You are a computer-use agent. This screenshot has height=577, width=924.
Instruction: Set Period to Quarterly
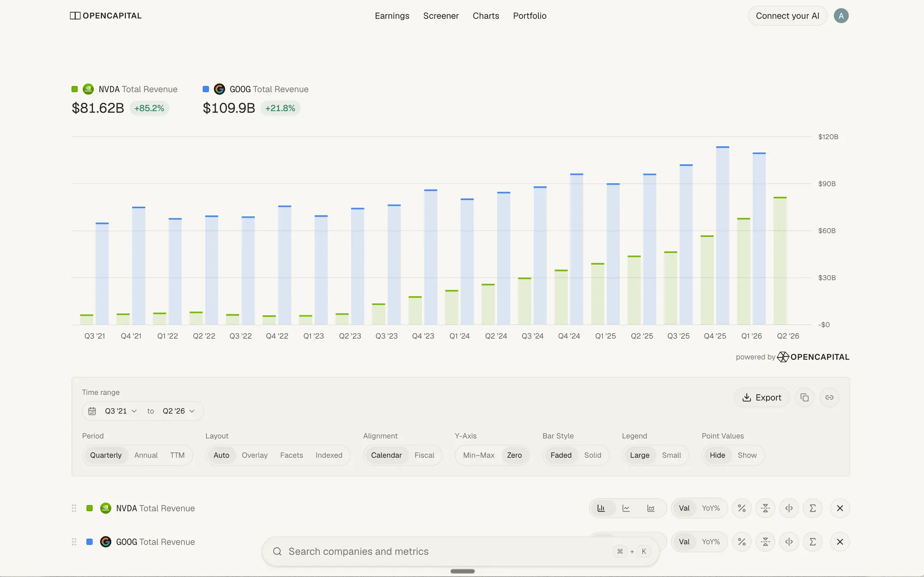coord(106,455)
